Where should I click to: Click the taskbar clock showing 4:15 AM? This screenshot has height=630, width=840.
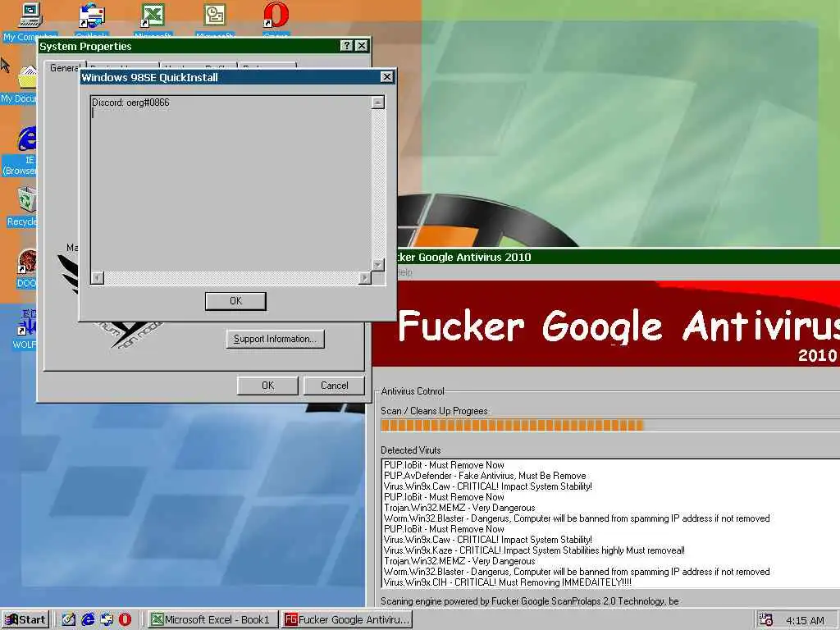pos(805,620)
